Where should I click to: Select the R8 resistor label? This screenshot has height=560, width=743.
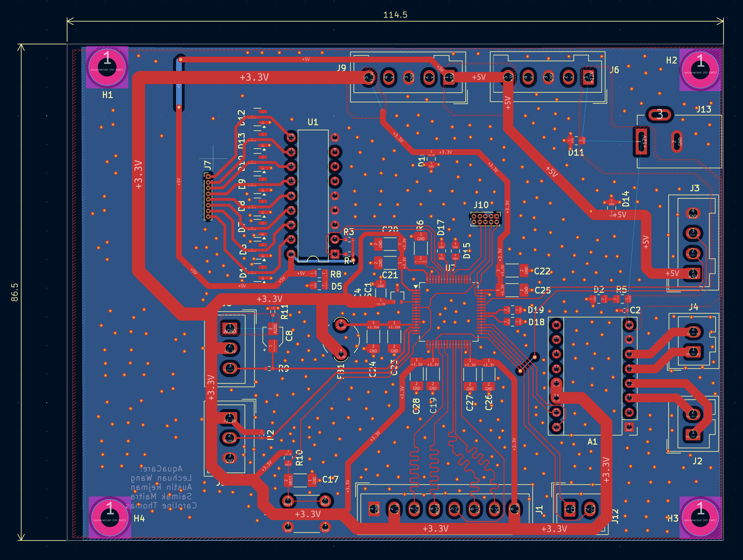[x=335, y=274]
